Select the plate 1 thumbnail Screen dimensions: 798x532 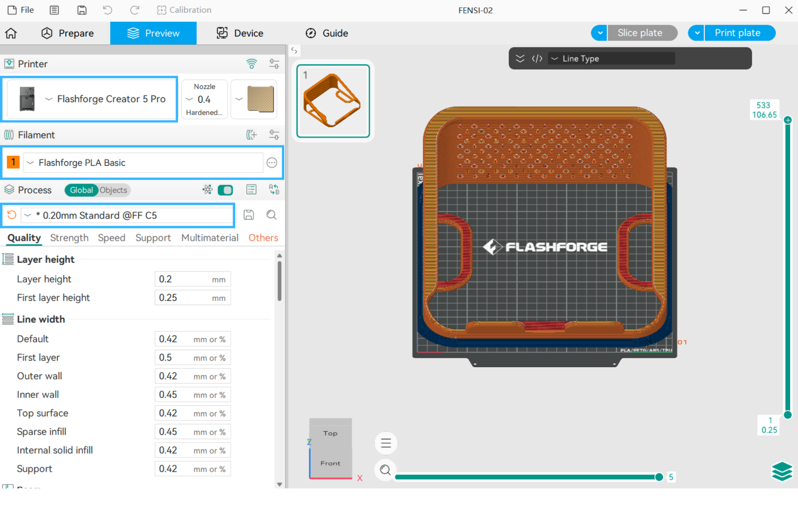(x=333, y=101)
